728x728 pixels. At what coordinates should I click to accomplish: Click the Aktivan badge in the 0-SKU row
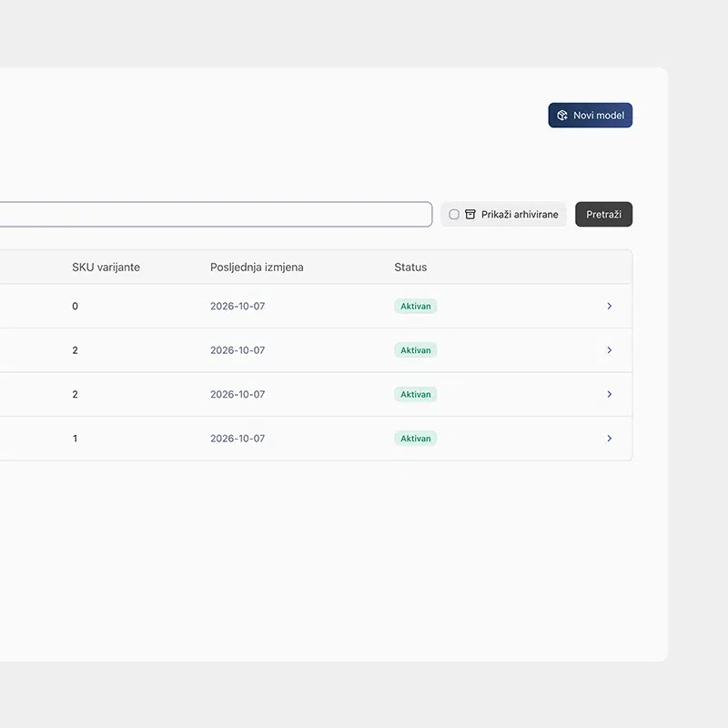coord(416,306)
